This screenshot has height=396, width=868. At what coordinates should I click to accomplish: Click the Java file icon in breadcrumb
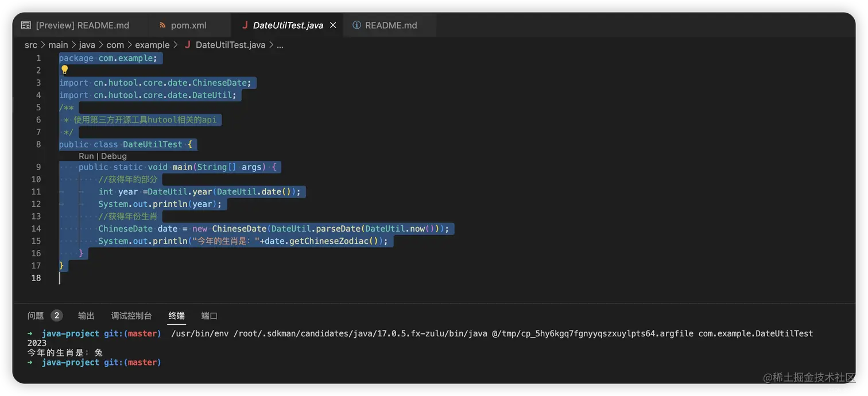[188, 45]
